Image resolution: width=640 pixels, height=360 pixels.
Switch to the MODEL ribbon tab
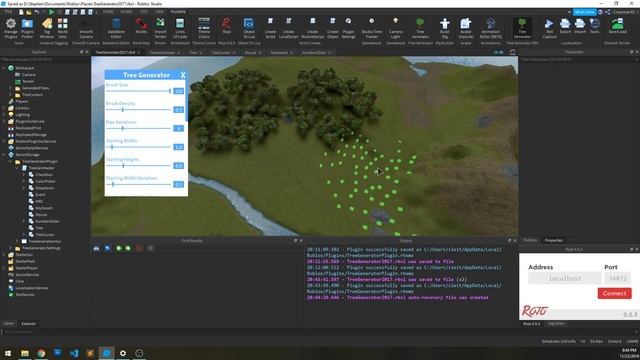(126, 12)
